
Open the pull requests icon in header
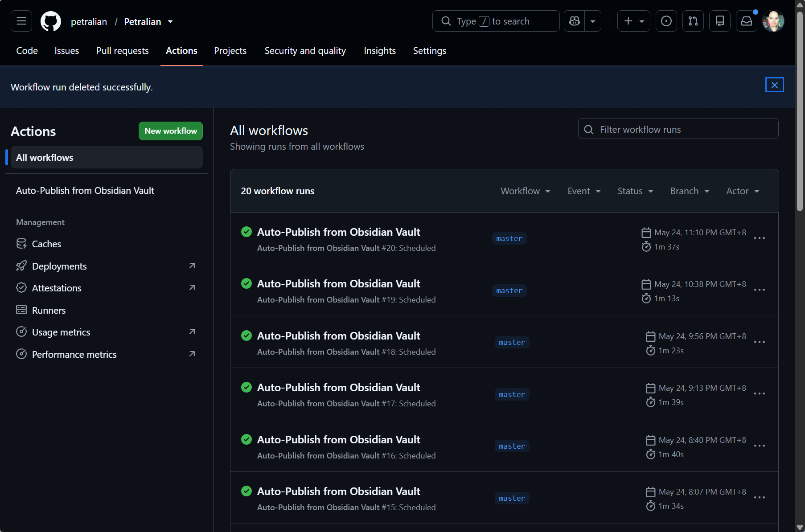[693, 21]
